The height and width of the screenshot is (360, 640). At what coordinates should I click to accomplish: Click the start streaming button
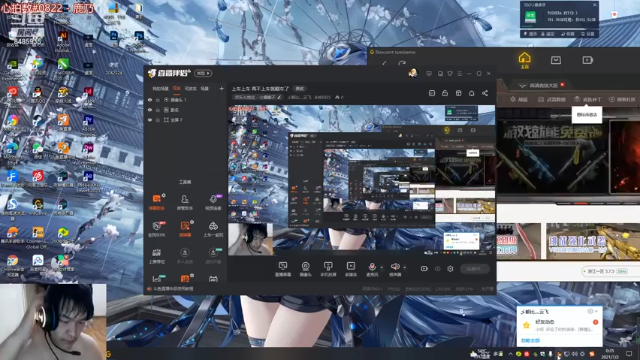coord(474,269)
